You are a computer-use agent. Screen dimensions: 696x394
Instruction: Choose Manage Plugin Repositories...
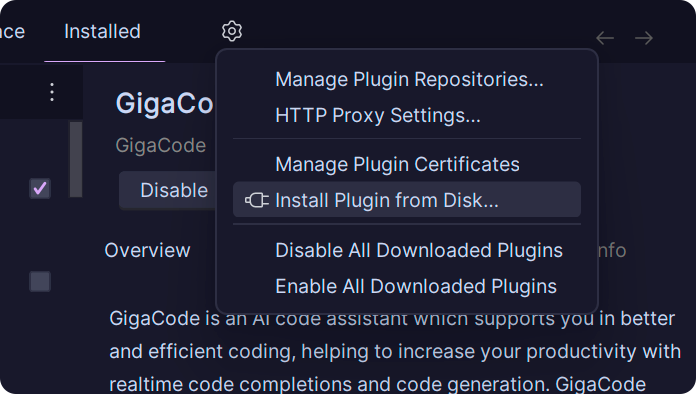(407, 79)
